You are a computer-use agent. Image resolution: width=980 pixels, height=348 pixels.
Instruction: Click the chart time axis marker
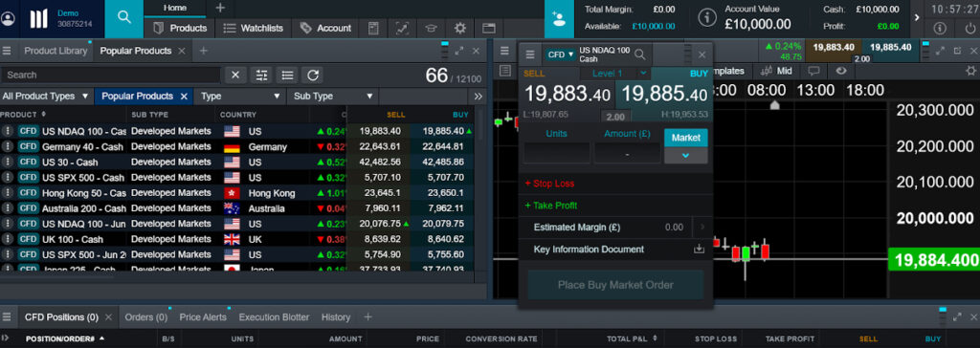coord(774,105)
